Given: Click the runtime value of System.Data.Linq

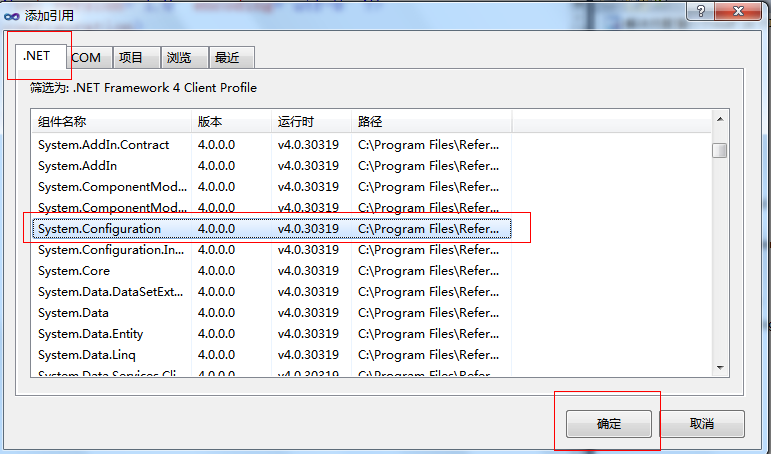Looking at the screenshot, I should [x=308, y=355].
